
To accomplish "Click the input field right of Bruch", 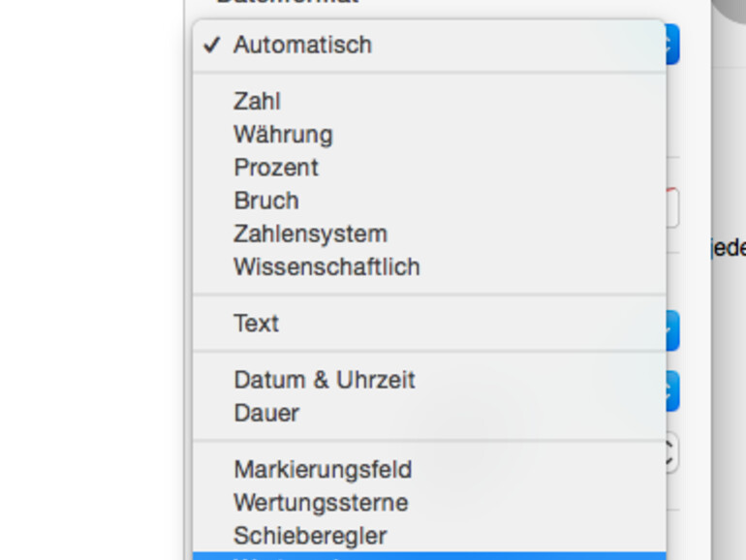I will point(672,207).
